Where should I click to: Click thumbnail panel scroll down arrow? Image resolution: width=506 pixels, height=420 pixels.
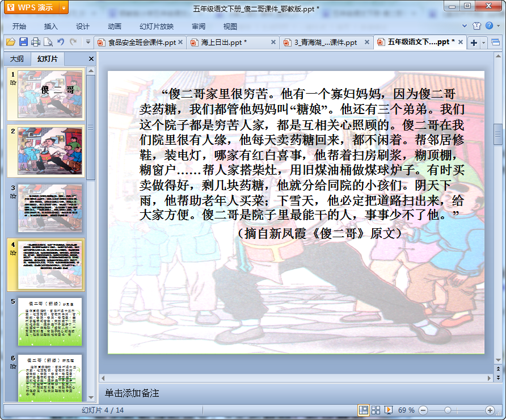coord(91,397)
